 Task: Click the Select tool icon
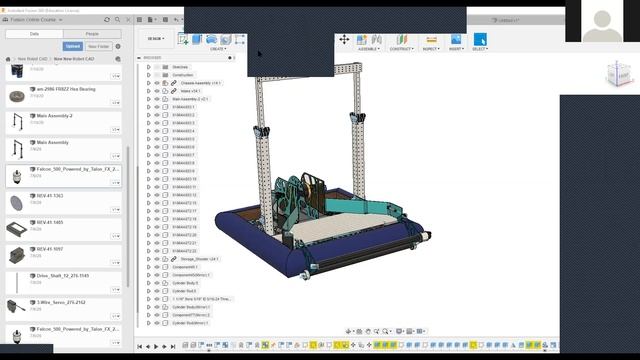480,40
